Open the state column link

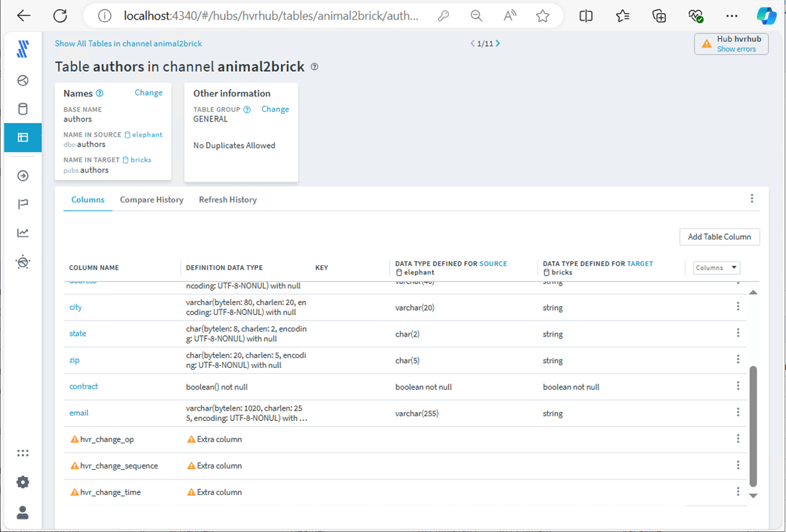(x=77, y=334)
